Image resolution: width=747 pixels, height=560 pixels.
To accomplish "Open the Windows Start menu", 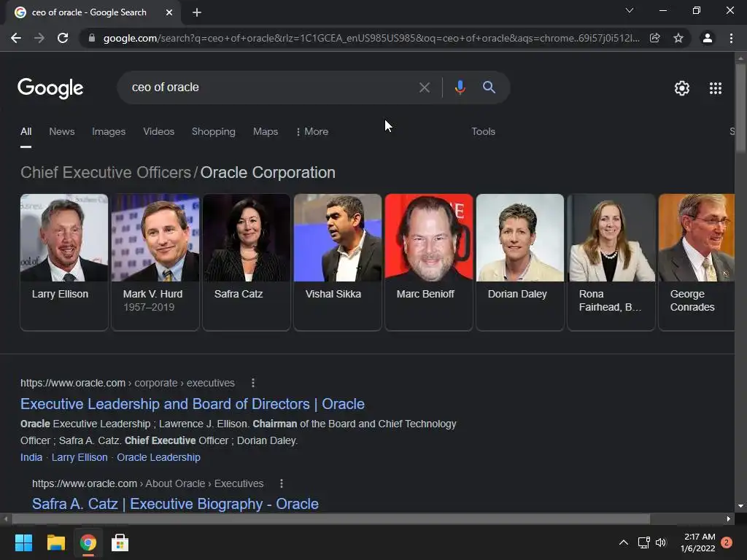I will click(23, 542).
